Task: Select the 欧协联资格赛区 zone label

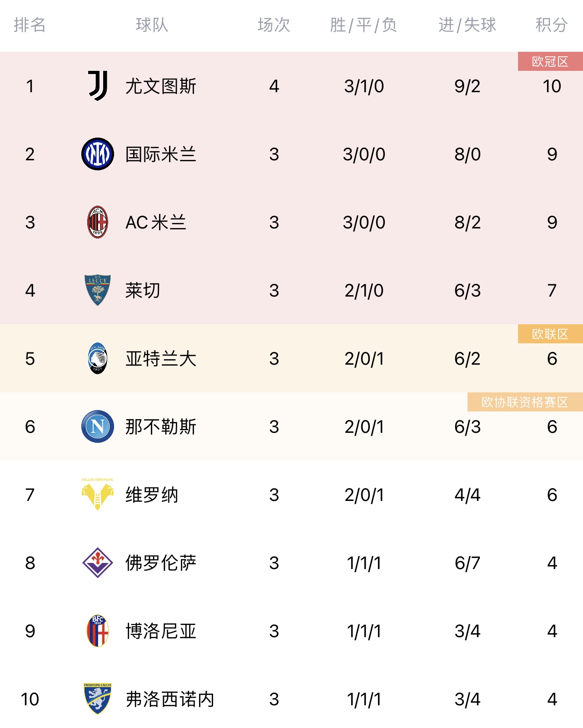Action: [525, 402]
